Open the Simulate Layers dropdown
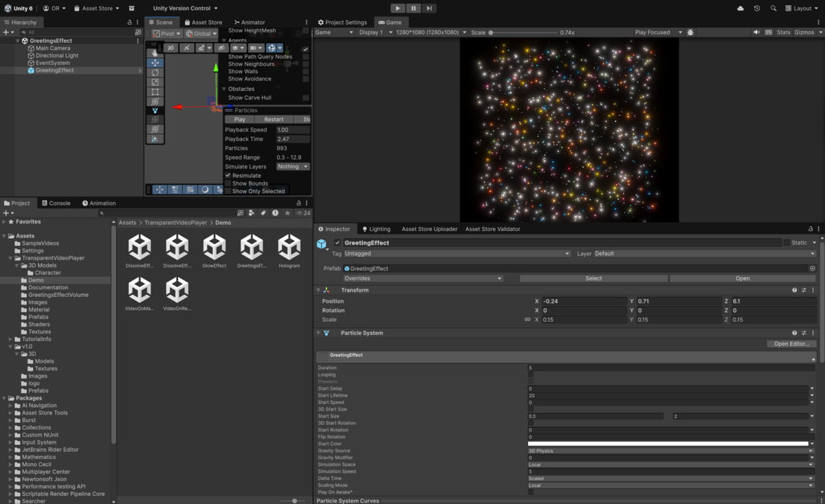This screenshot has height=504, width=825. 292,166
